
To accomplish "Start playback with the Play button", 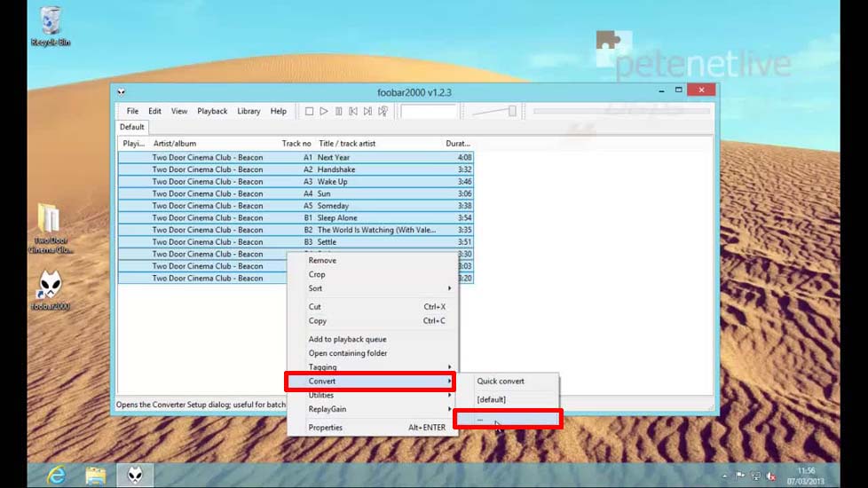I will tap(324, 111).
